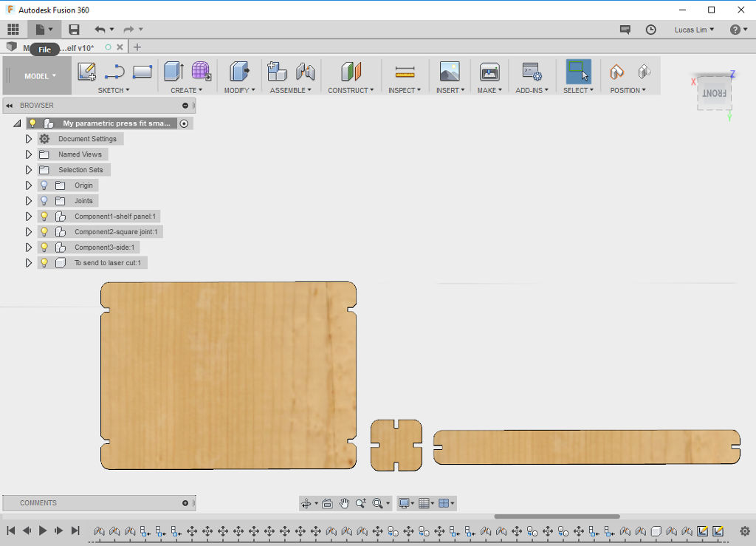Click the Job Status clock icon

pos(650,30)
